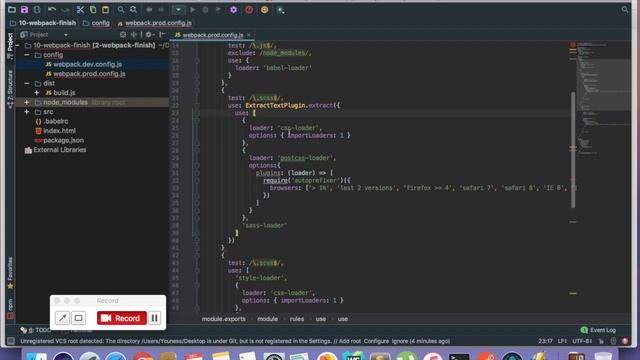Open the Event Log
Screen dimensions: 640x360
point(598,330)
